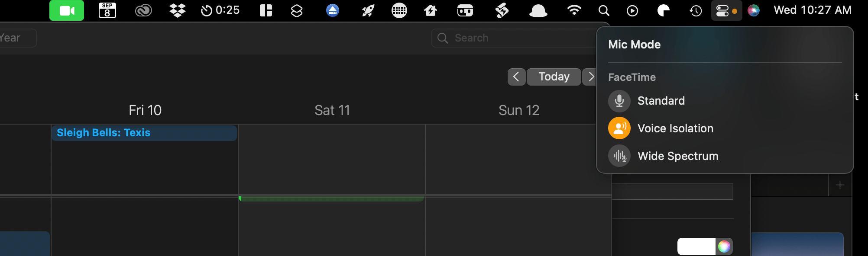Open the clock date and time menu

813,10
